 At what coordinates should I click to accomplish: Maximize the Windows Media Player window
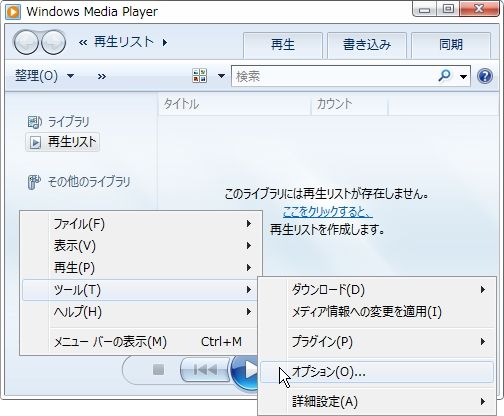pos(448,9)
